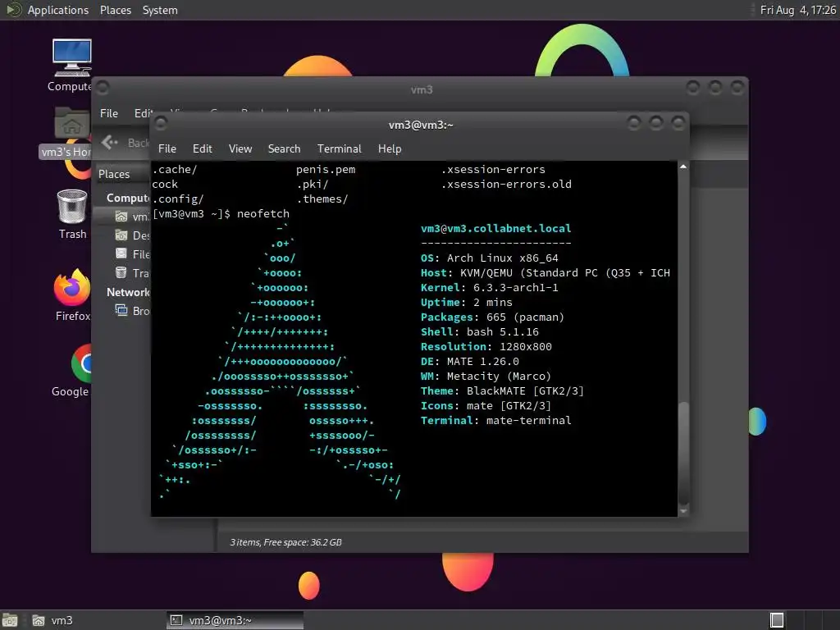Switch to the vm3@vm3:~ terminal taskbar button
Screen dimensions: 840x630
(x=235, y=620)
